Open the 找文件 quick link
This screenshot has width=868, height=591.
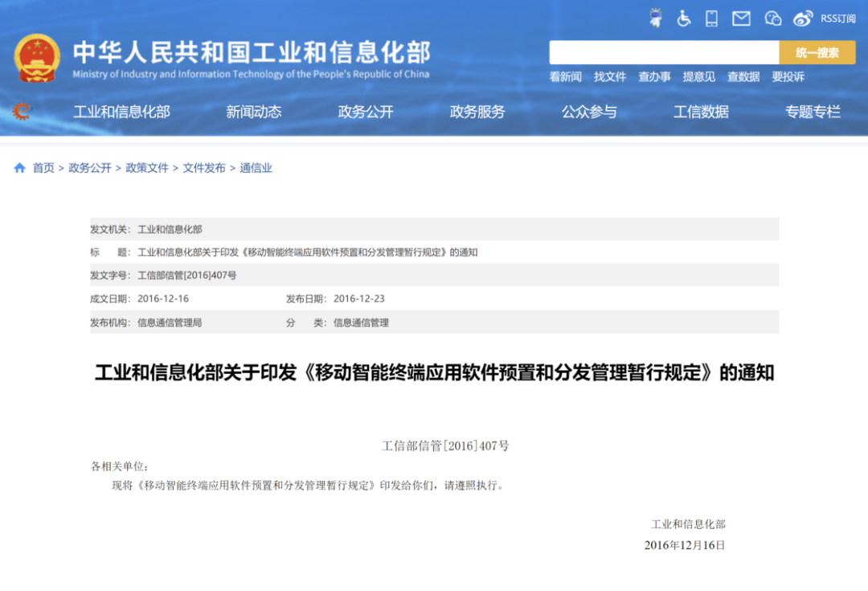pos(610,77)
